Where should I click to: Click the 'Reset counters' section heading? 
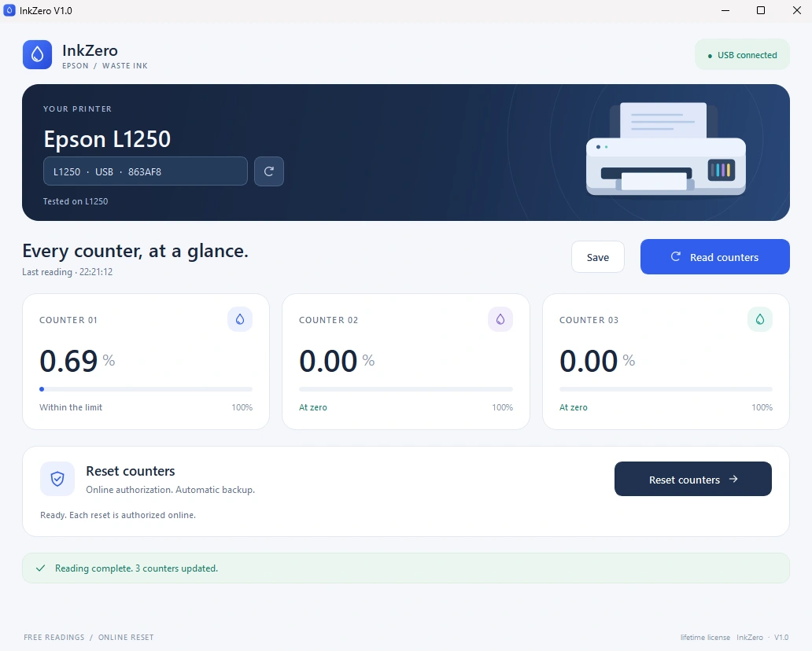click(131, 471)
